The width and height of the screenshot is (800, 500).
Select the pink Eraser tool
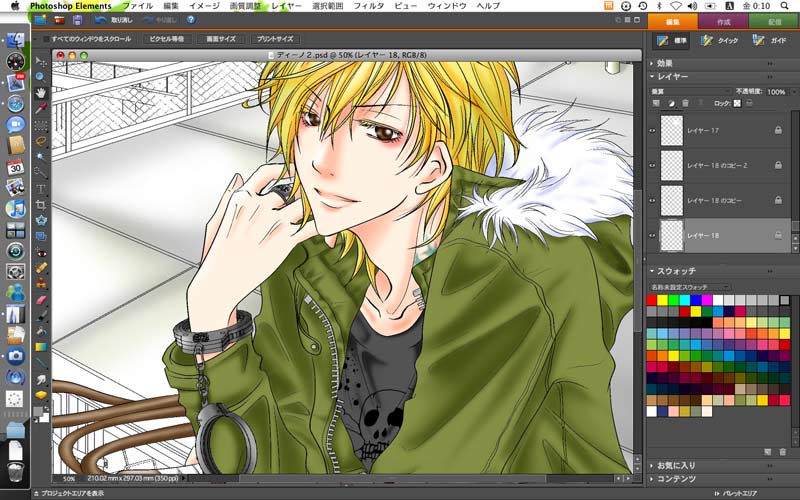pos(41,299)
